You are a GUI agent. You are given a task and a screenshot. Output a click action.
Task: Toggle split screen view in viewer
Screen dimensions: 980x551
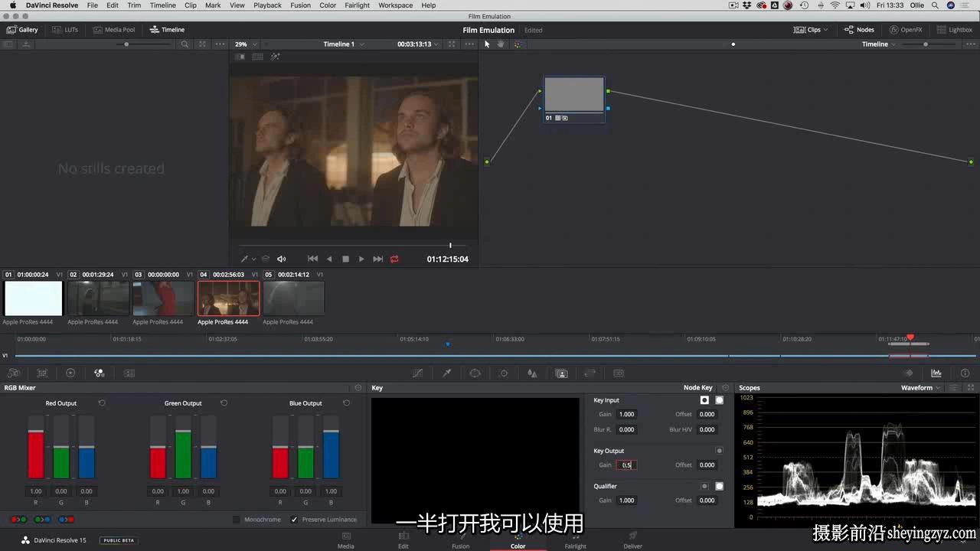(257, 57)
